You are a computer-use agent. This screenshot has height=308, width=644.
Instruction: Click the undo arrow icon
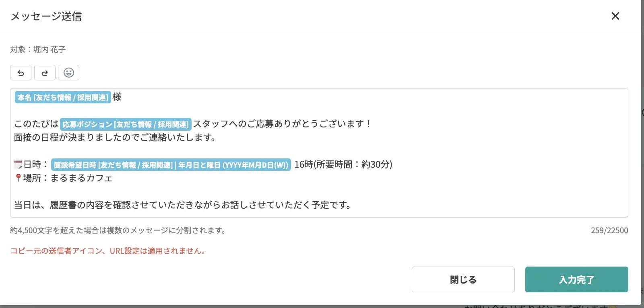[x=21, y=73]
